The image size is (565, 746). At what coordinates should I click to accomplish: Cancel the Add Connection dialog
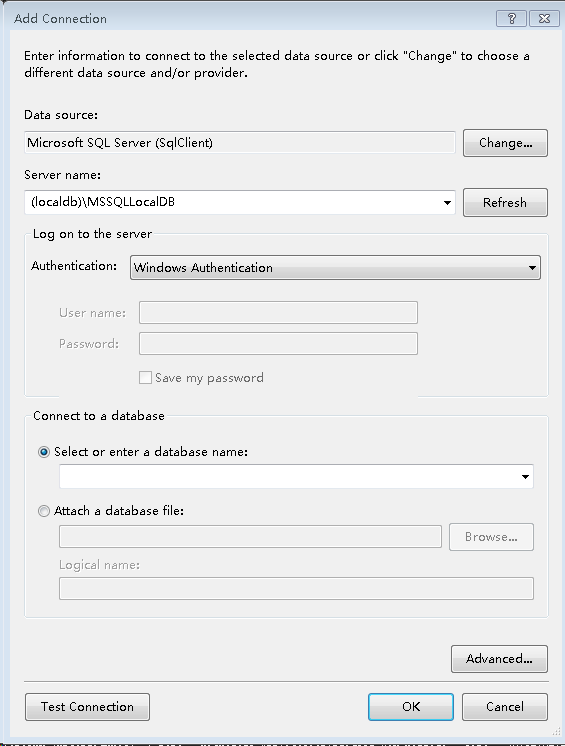tap(505, 707)
